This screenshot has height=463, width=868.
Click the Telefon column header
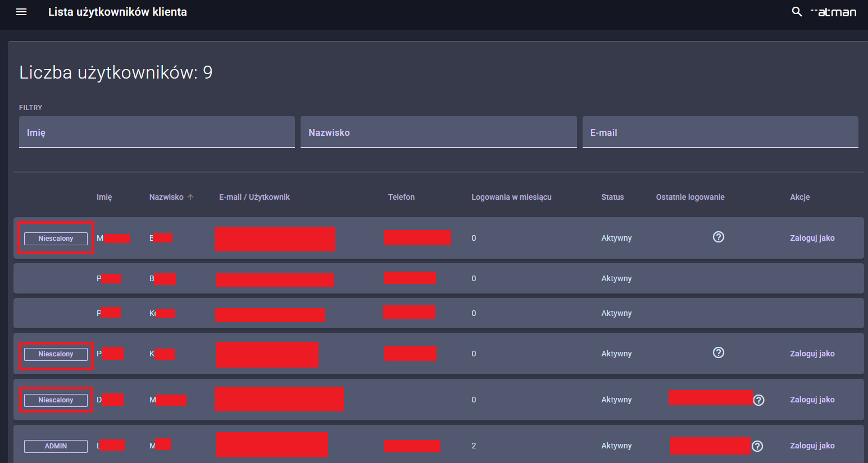[x=401, y=197]
